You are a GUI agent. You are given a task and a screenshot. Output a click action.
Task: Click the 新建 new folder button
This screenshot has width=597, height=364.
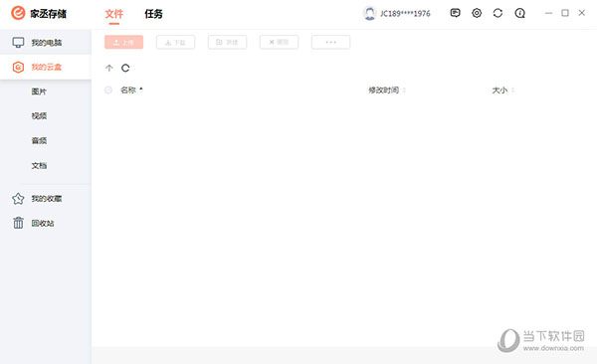tap(227, 42)
